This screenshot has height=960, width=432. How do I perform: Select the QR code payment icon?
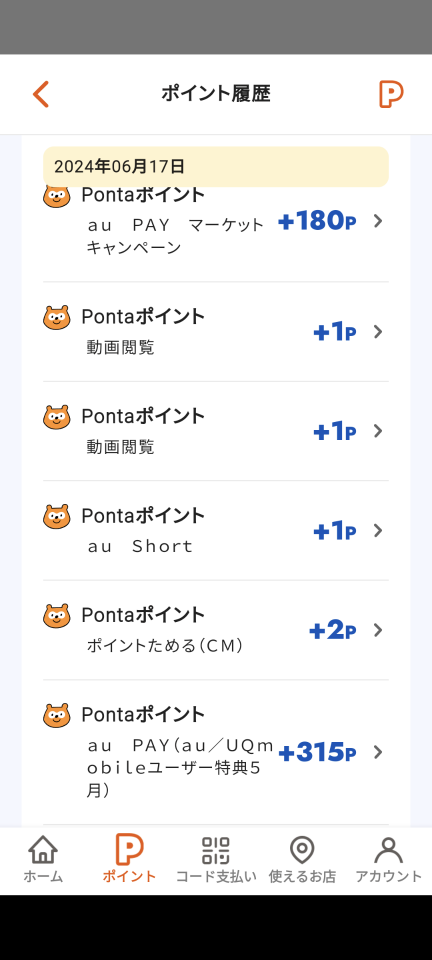(216, 850)
